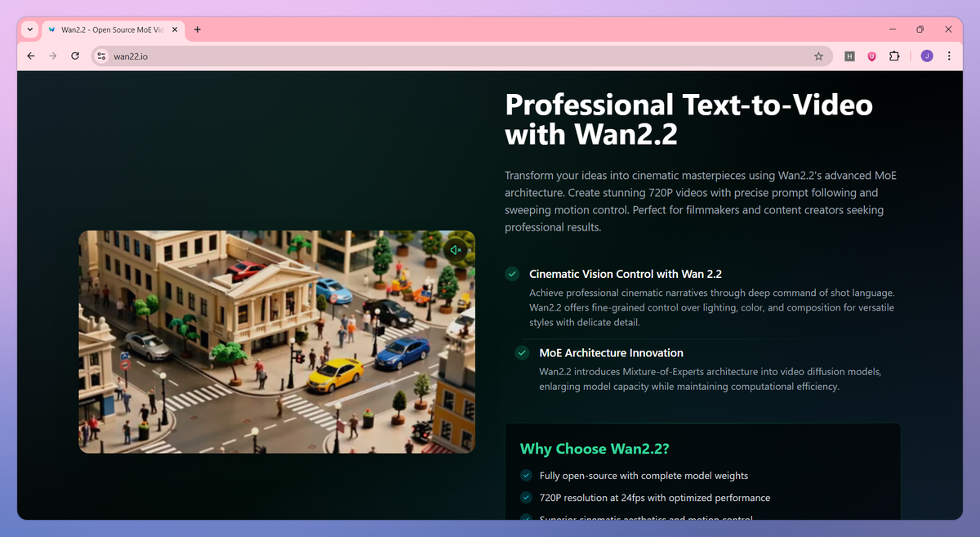Click the check icon beside Cinematic Vision Control

[512, 274]
